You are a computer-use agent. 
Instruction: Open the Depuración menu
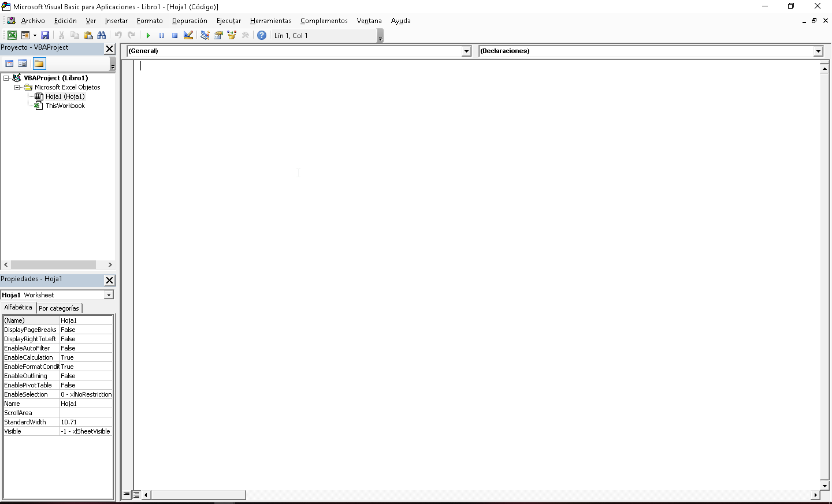190,21
